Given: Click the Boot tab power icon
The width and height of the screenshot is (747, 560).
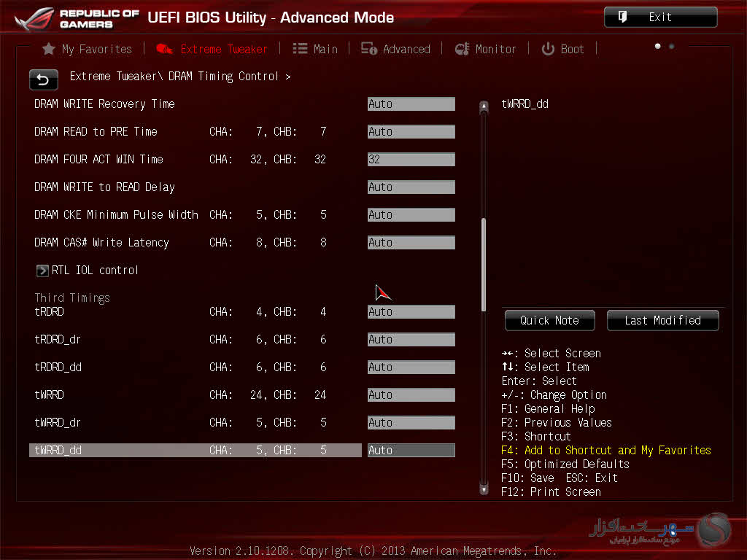Looking at the screenshot, I should (x=548, y=49).
